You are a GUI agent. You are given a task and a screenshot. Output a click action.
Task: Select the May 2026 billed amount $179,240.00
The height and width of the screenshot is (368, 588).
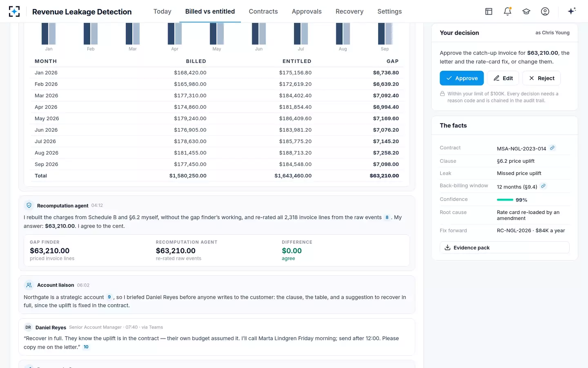click(x=190, y=118)
